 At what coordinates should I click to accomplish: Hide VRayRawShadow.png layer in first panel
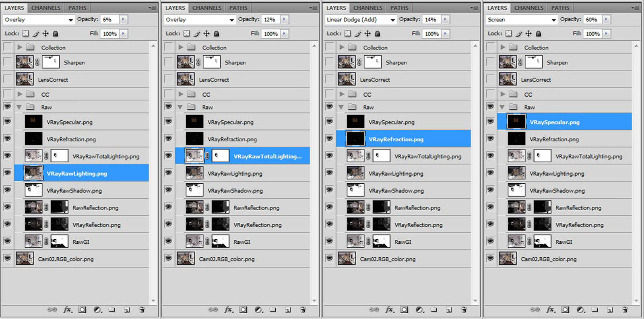pos(7,190)
